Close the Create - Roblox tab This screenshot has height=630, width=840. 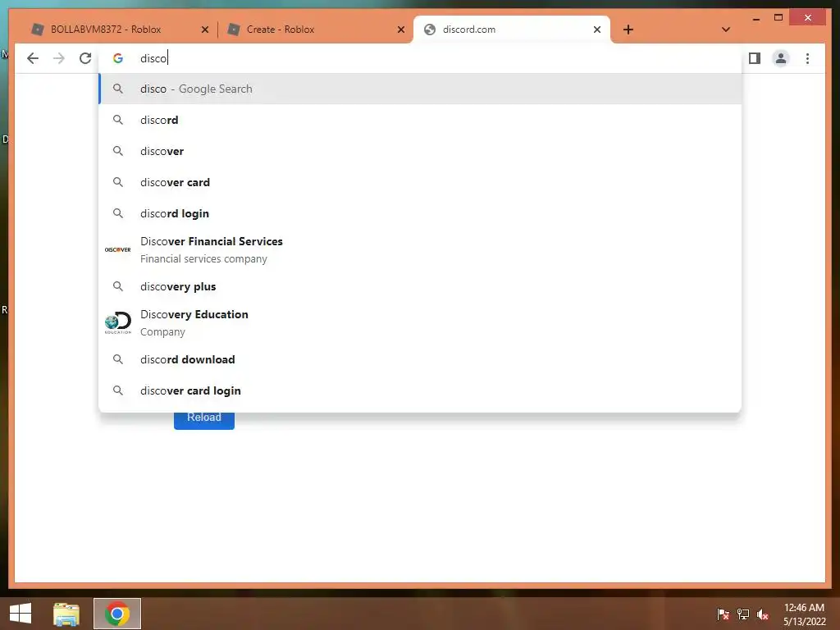(x=400, y=30)
